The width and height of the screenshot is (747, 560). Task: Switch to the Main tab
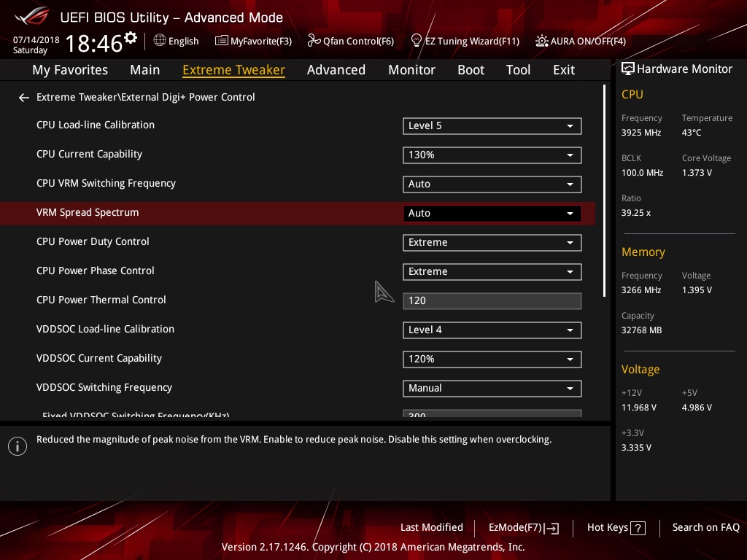(x=145, y=70)
